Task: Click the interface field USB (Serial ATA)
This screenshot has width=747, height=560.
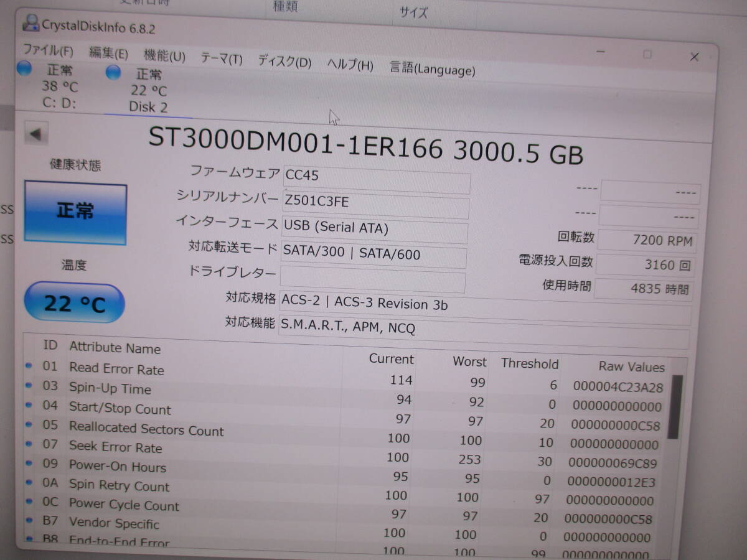Action: [374, 230]
